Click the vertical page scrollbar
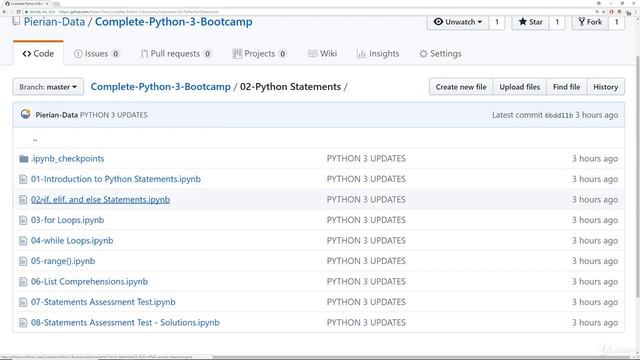 click(x=637, y=176)
